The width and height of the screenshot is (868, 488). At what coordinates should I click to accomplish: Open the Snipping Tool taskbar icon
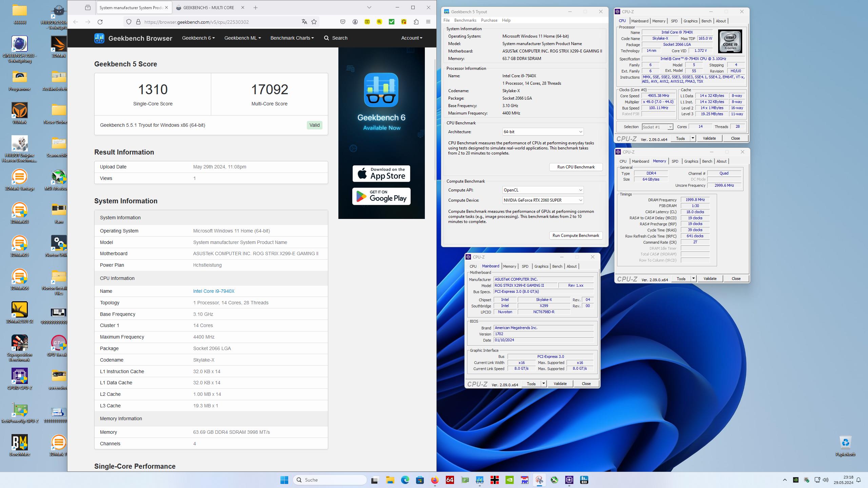539,480
